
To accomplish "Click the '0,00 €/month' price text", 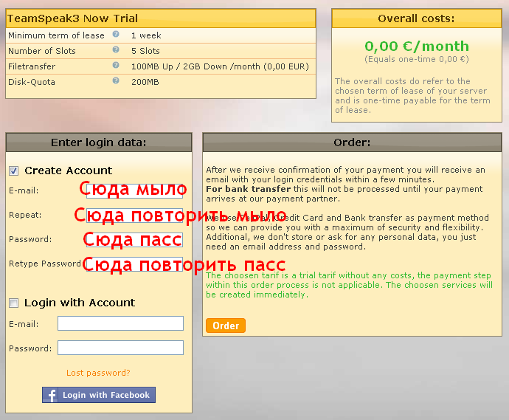I will pyautogui.click(x=417, y=46).
